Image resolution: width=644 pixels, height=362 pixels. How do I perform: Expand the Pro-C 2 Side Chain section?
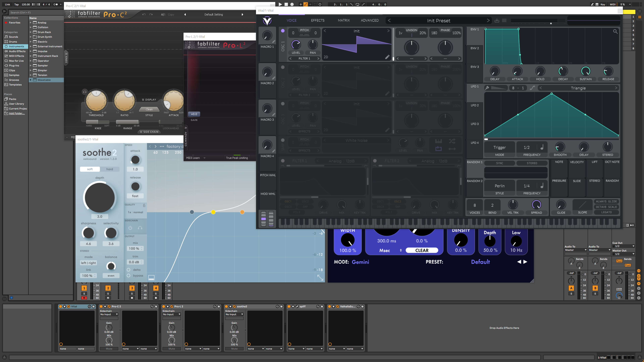(x=149, y=132)
